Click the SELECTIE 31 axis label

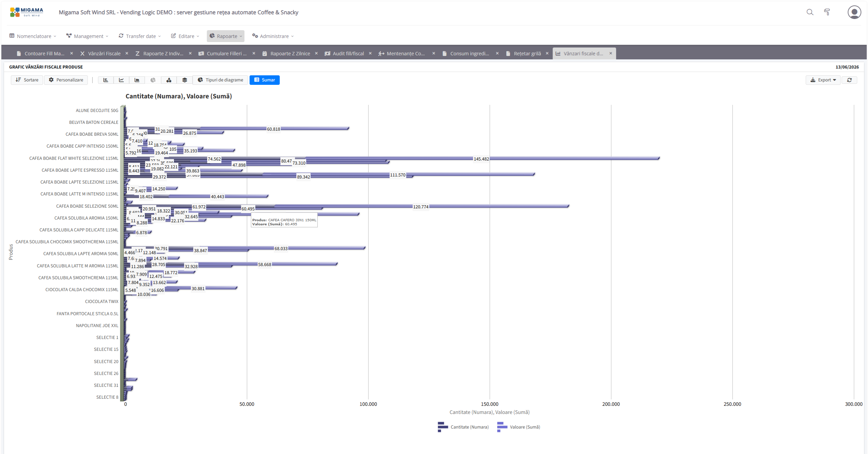[x=106, y=385]
